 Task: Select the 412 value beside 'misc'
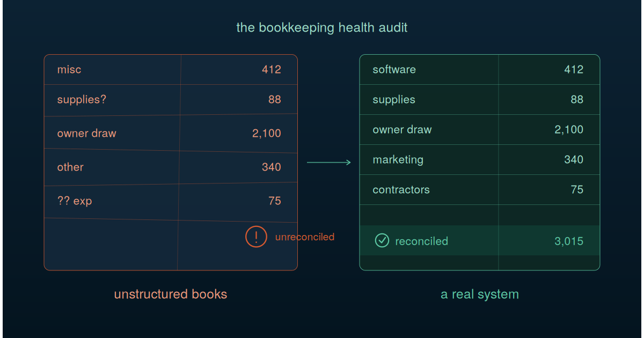272,70
